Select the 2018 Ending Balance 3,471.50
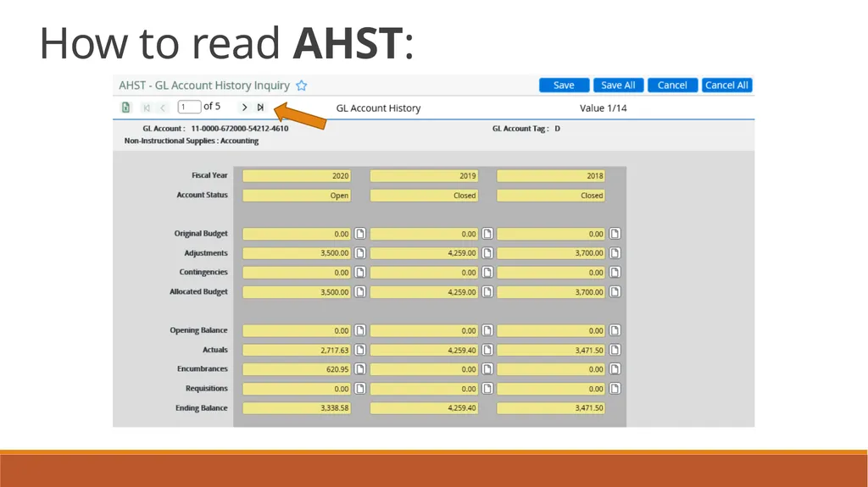 [551, 408]
